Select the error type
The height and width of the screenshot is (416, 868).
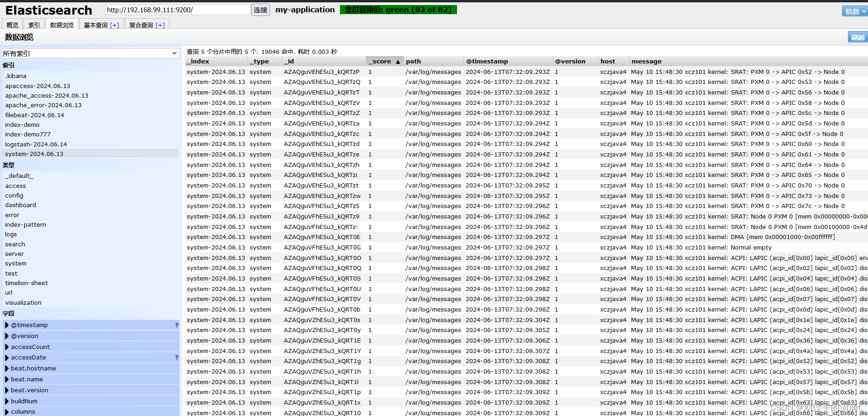click(x=91, y=215)
